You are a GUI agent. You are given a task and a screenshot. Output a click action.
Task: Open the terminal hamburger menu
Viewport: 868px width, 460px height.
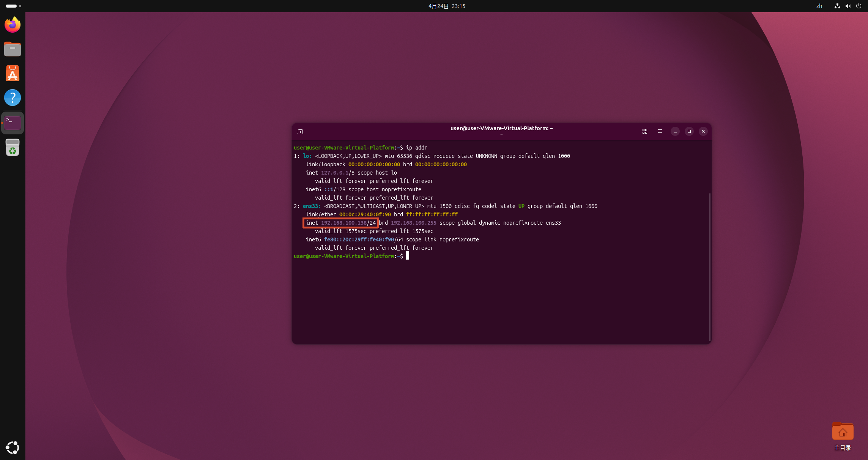(x=660, y=131)
